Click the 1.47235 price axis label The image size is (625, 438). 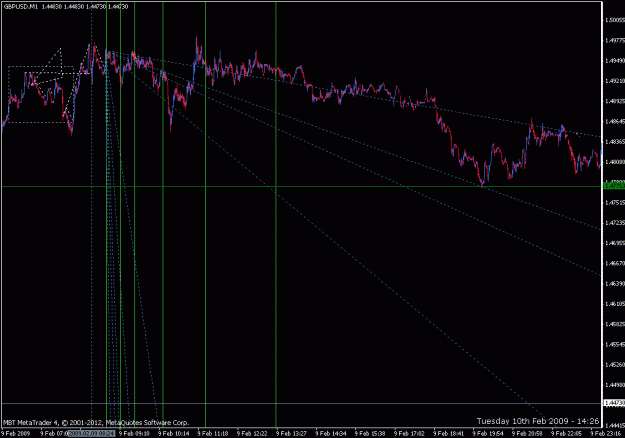tap(615, 223)
